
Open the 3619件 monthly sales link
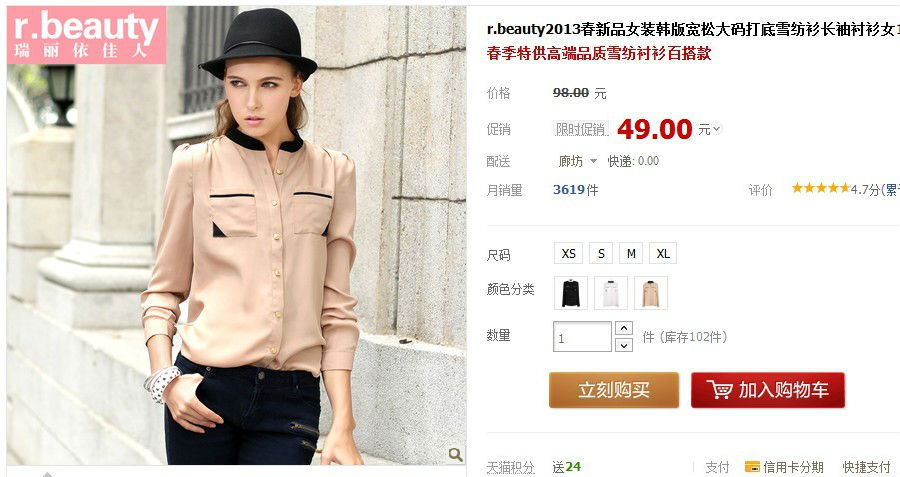[576, 190]
